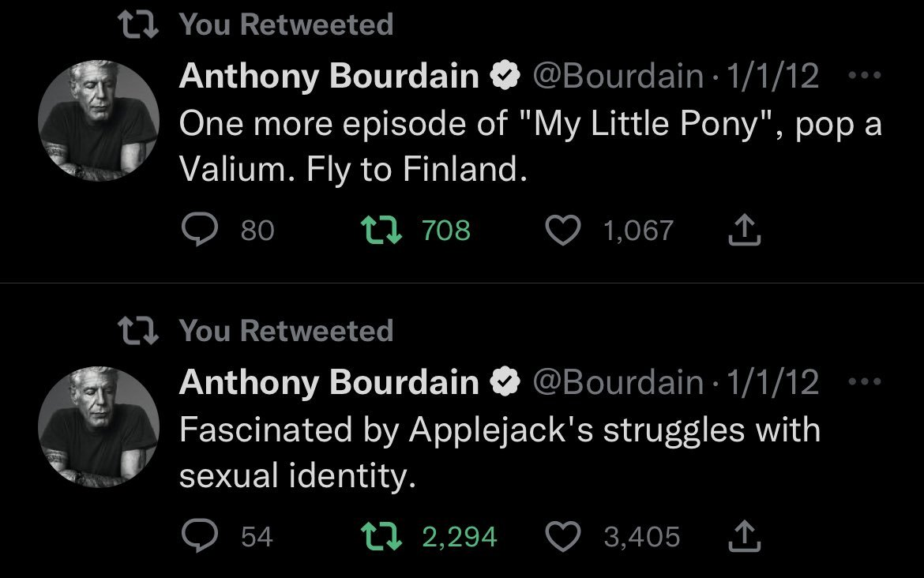
Task: Open Anthony Bourdain name on first tweet
Action: [329, 77]
